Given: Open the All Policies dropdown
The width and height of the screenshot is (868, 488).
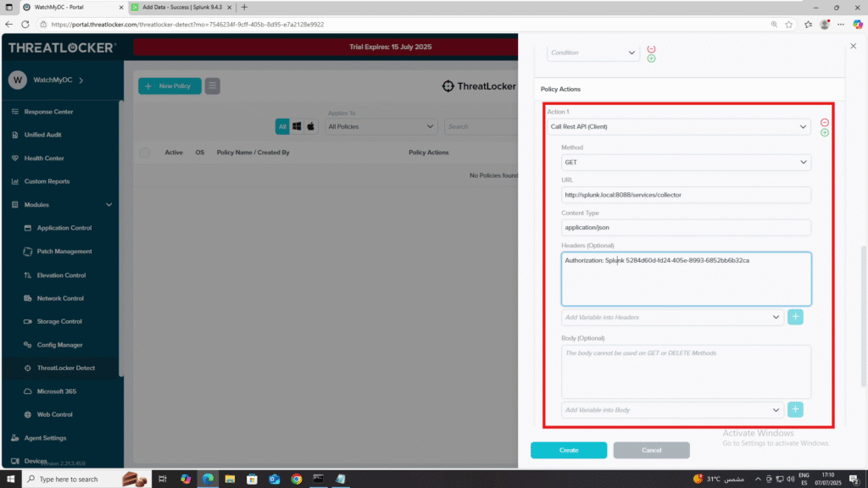Looking at the screenshot, I should point(381,127).
